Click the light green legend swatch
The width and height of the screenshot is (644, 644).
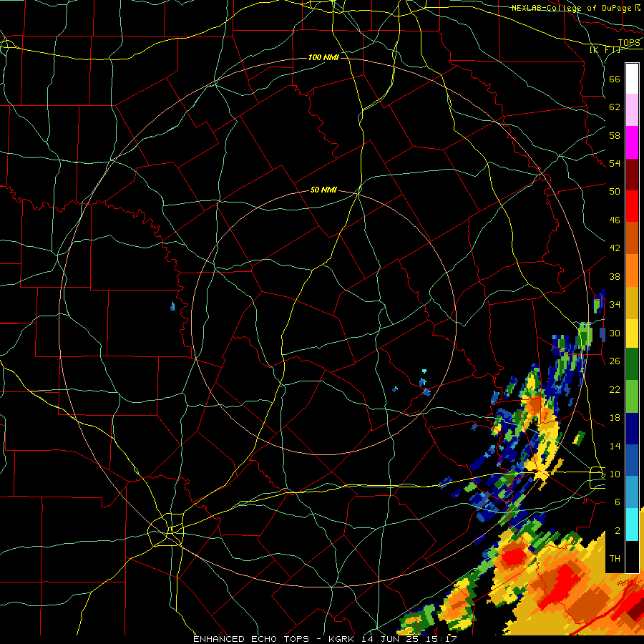pyautogui.click(x=632, y=396)
